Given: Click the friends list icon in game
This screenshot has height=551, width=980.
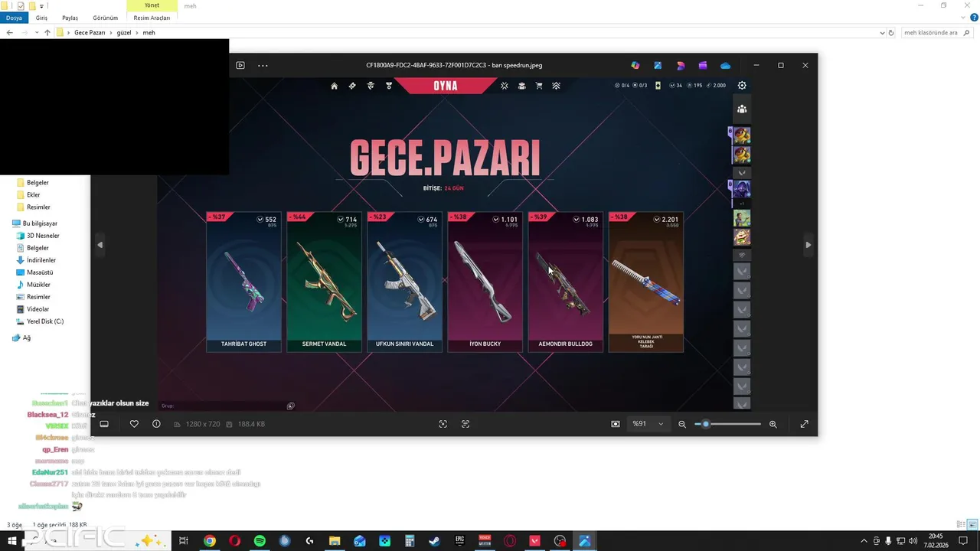Looking at the screenshot, I should click(x=742, y=109).
